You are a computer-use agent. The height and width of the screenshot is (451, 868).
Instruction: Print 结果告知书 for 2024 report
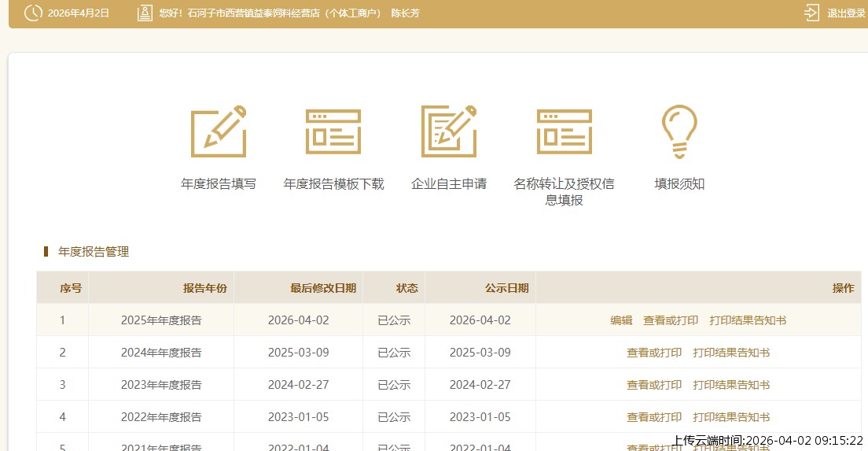731,353
